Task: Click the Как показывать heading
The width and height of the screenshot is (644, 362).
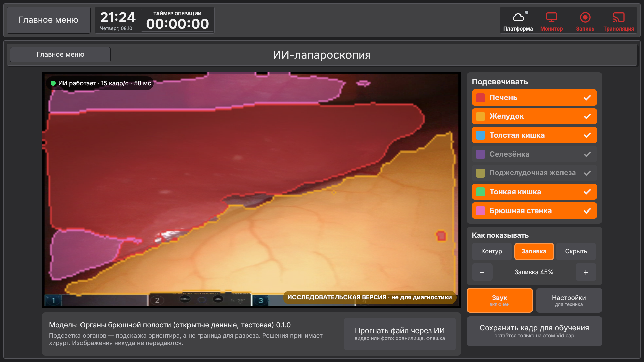Action: point(500,235)
